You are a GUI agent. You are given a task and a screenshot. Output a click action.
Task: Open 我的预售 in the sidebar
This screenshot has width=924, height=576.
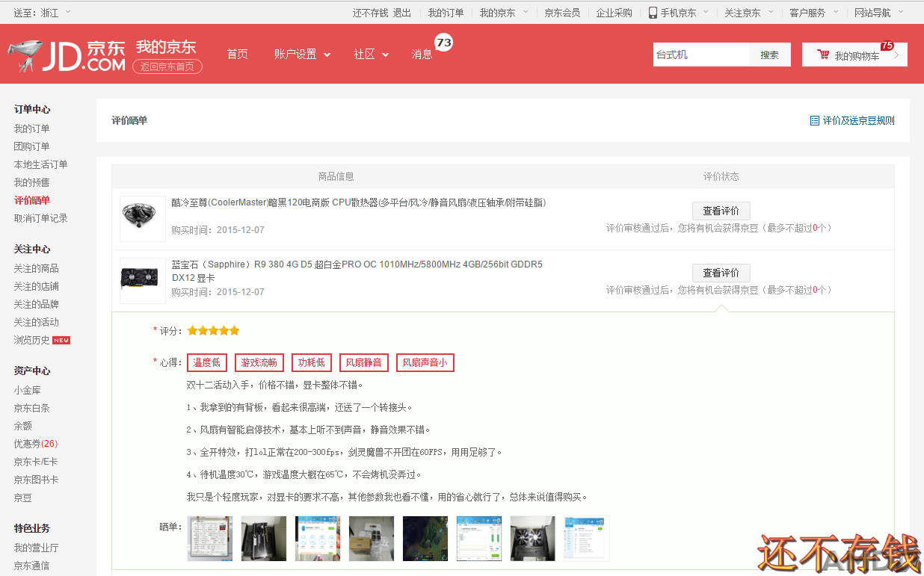coord(31,182)
